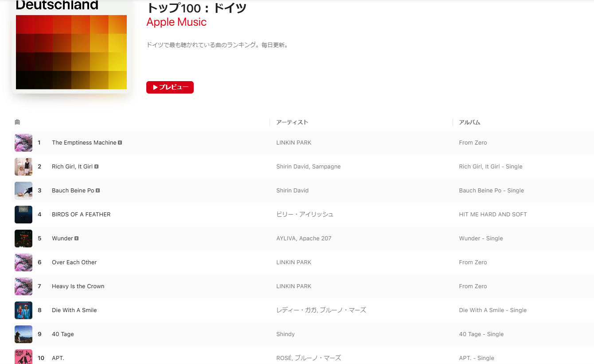The width and height of the screenshot is (594, 364).
Task: Open the Shindy artist link
Action: 285,334
